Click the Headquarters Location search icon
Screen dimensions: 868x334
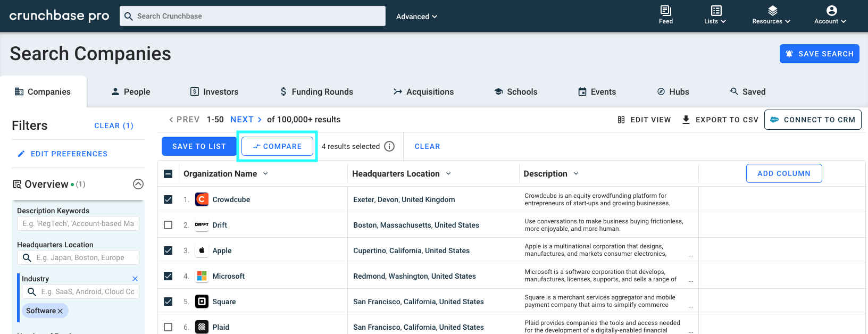[x=27, y=258]
